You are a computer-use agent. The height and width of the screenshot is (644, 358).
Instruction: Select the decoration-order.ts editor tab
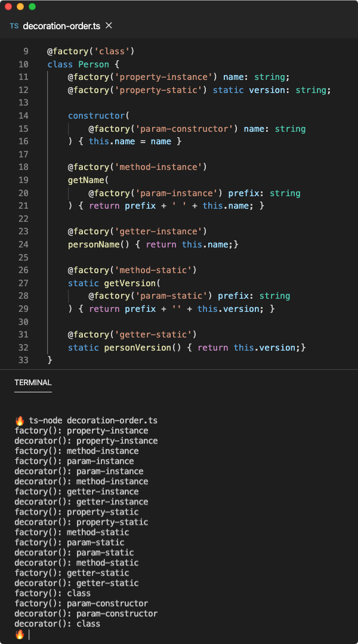pyautogui.click(x=61, y=26)
